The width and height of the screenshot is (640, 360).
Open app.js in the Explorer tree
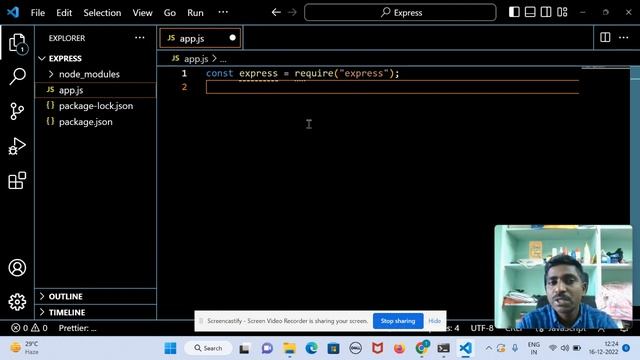(x=96, y=90)
